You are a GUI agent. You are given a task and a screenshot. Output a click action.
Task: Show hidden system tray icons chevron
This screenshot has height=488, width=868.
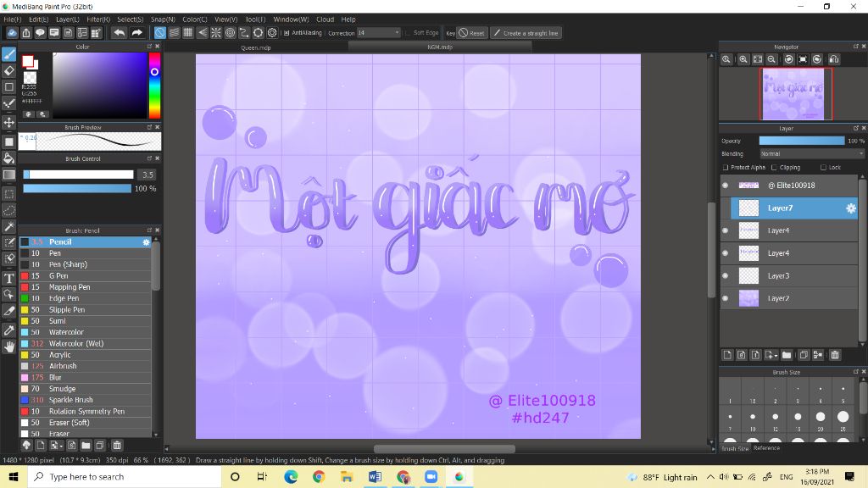coord(710,477)
